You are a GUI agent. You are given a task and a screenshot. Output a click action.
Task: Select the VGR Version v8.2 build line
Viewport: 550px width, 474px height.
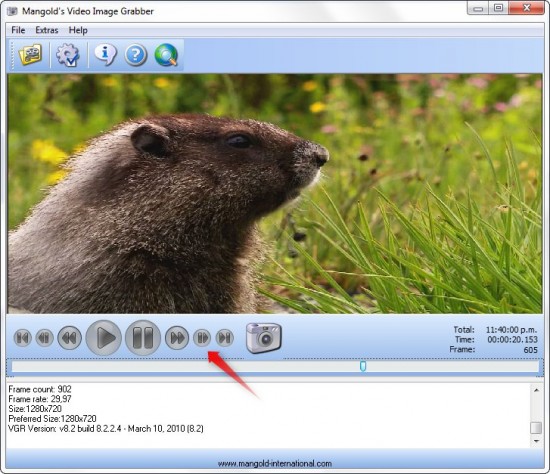[x=106, y=429]
